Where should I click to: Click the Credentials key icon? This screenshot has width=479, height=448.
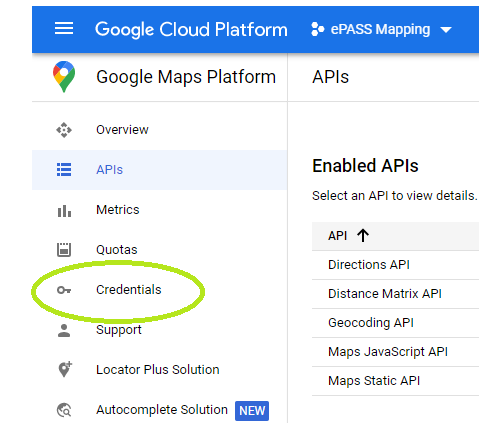pyautogui.click(x=64, y=290)
